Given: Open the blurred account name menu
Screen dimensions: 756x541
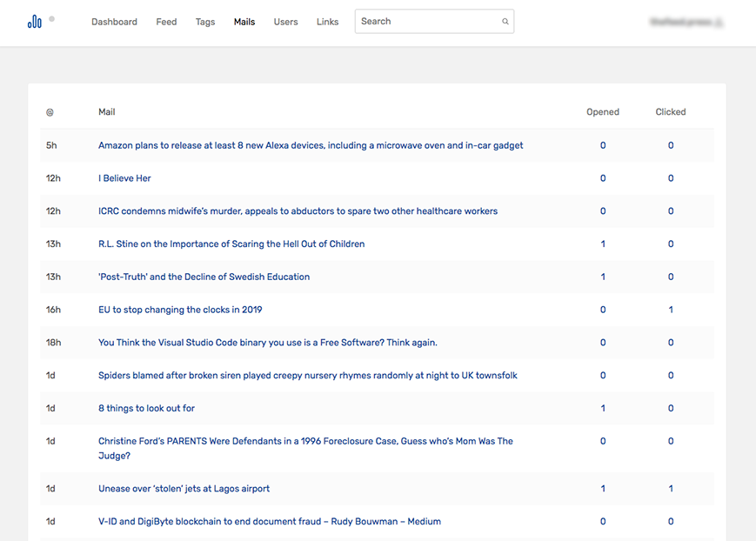Looking at the screenshot, I should coord(686,22).
